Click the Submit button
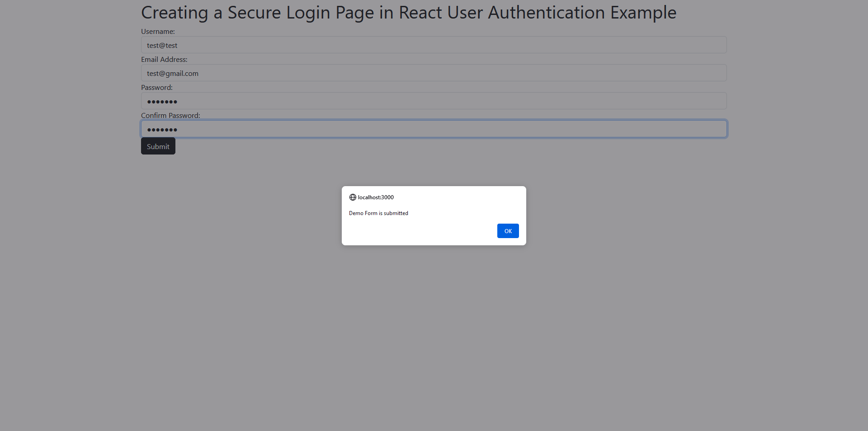The width and height of the screenshot is (868, 431). click(158, 146)
